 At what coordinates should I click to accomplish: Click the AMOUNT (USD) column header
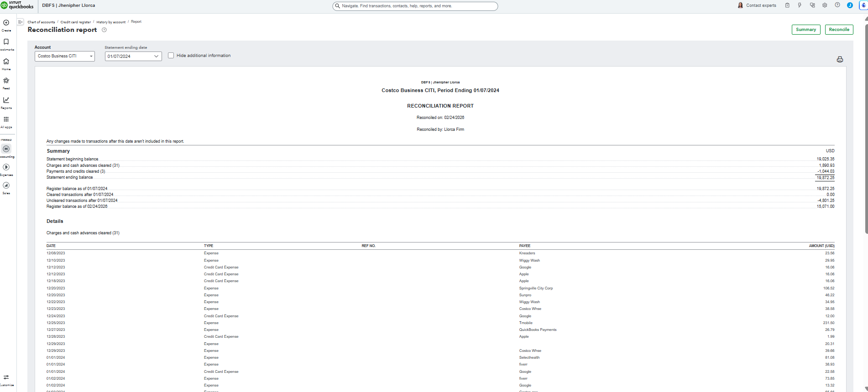tap(821, 246)
